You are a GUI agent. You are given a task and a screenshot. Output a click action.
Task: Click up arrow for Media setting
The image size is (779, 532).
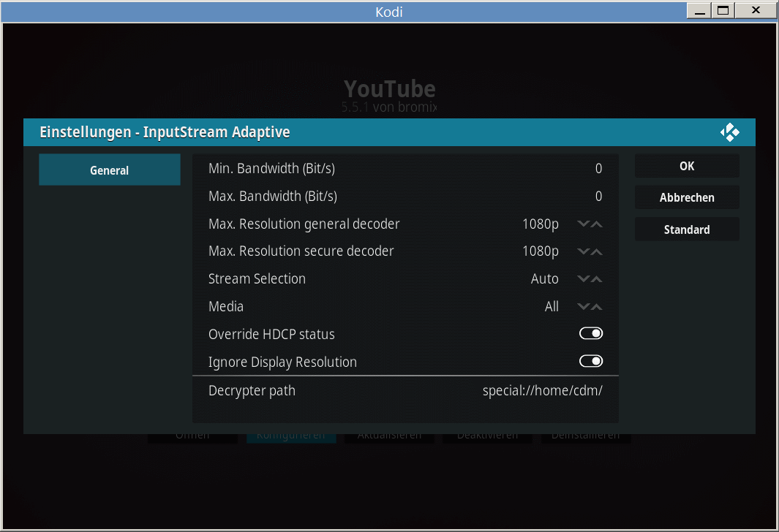pyautogui.click(x=597, y=307)
